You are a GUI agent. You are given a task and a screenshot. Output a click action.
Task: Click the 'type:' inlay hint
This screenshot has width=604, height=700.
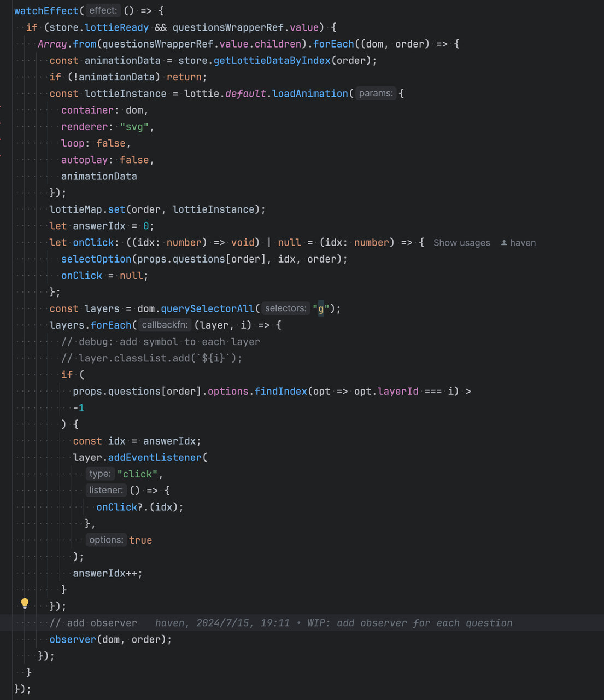(100, 474)
